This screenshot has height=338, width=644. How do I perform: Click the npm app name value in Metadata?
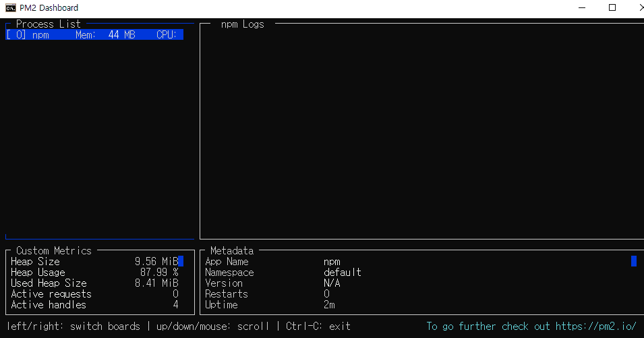click(x=332, y=262)
